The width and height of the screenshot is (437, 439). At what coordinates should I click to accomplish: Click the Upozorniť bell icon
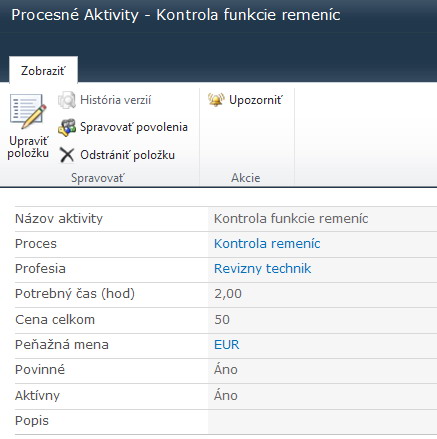tap(216, 100)
